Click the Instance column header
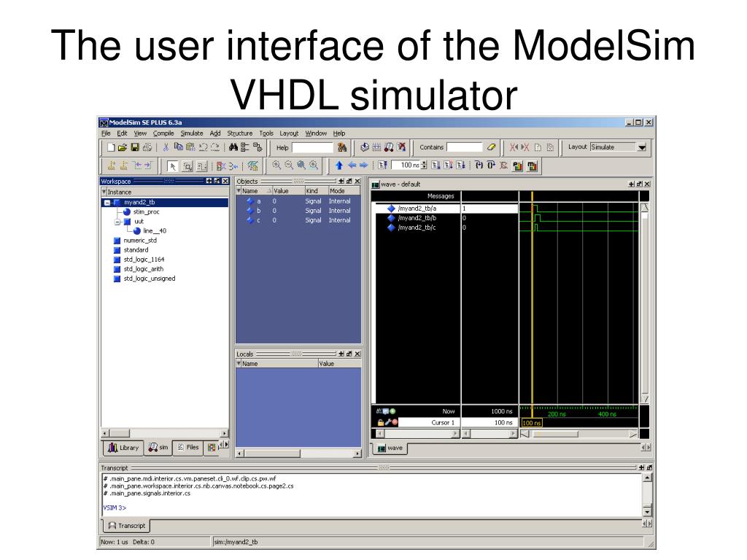The height and width of the screenshot is (560, 747). point(165,192)
